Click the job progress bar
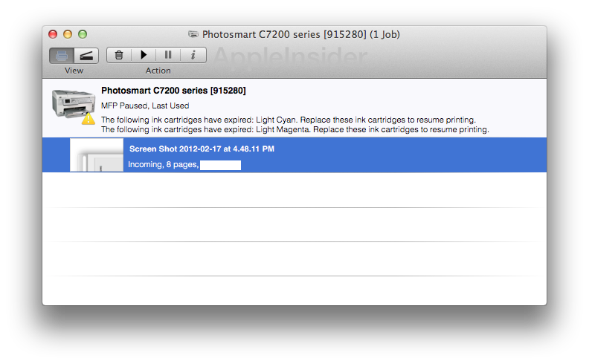The height and width of the screenshot is (364, 589). (x=220, y=165)
